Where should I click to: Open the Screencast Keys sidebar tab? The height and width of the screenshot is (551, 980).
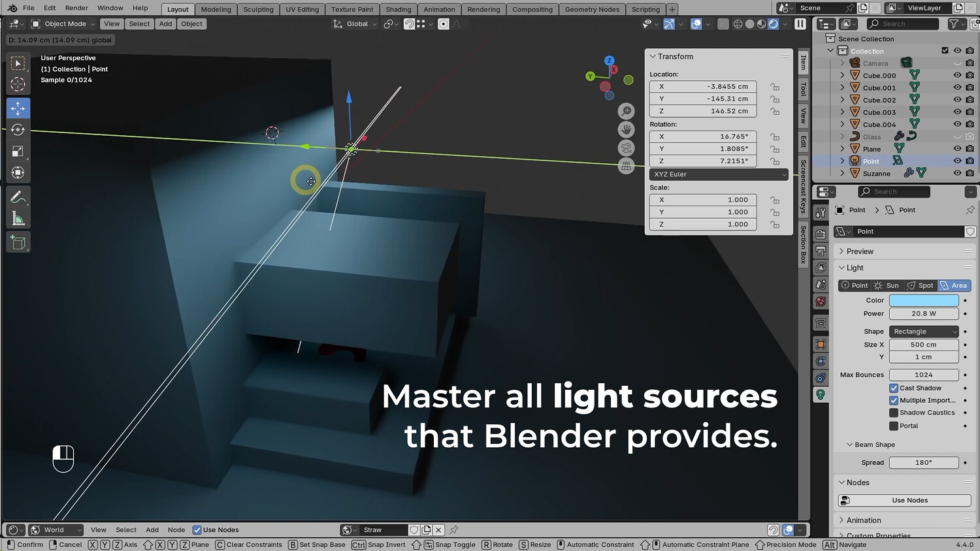[804, 186]
